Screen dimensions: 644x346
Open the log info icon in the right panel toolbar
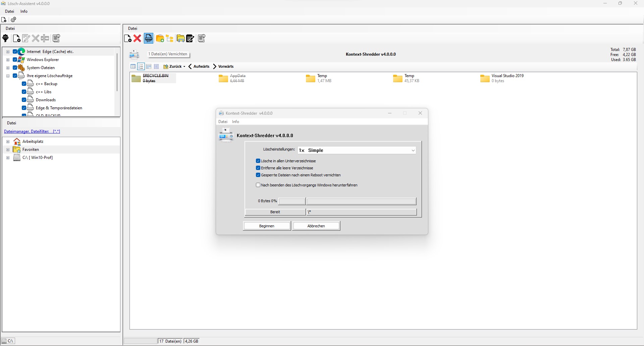pos(202,39)
